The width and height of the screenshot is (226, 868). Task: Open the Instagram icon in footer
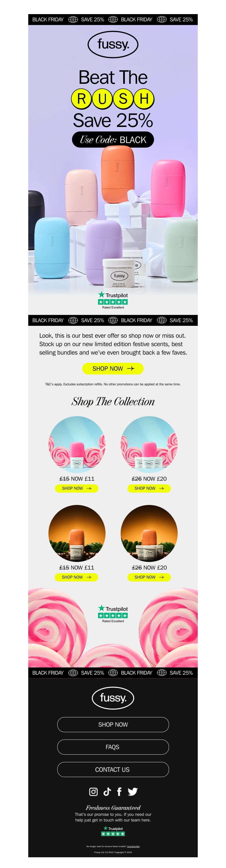pos(94,792)
